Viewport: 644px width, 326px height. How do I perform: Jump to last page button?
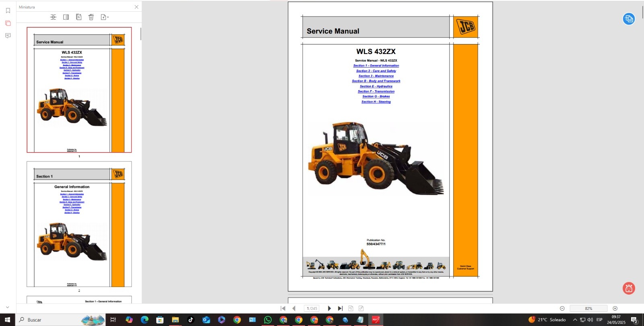coord(340,308)
